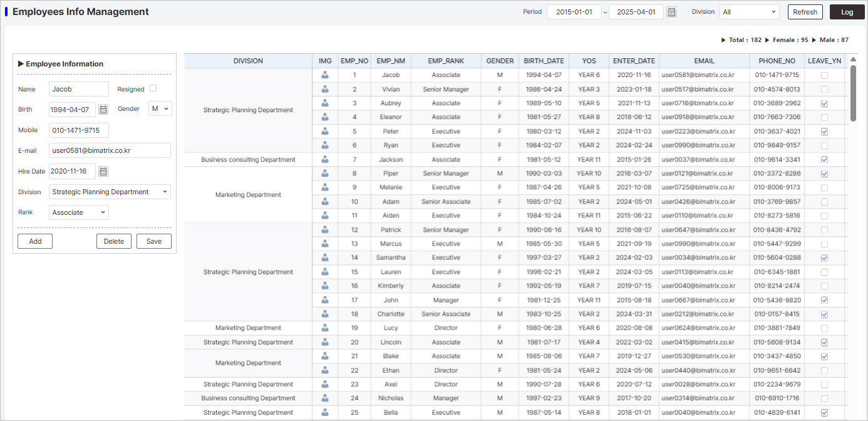Open the Hire Date calendar icon
868x421 pixels.
tap(103, 171)
